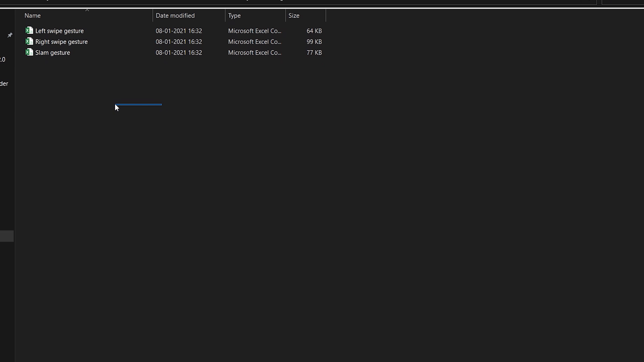The width and height of the screenshot is (644, 362).
Task: Click the file type of Slam gesture
Action: 255,53
